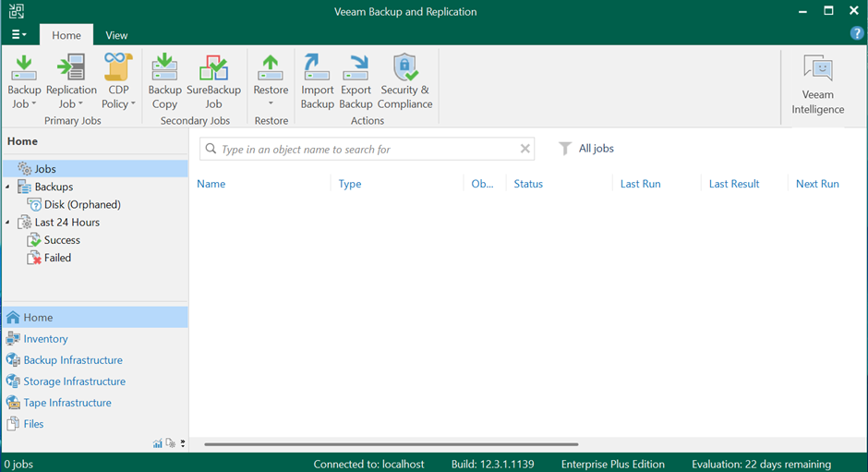
Task: Click 'Enterprise Plus Edition' status text
Action: click(613, 465)
